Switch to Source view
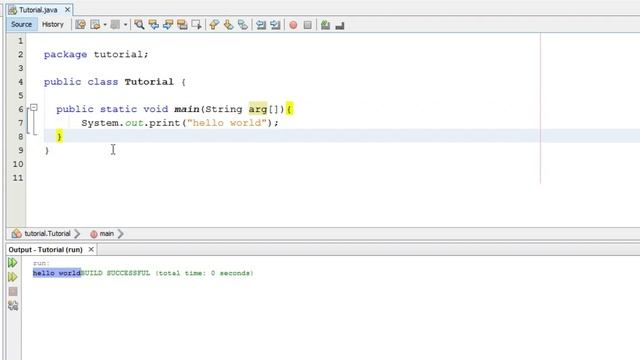 (21, 24)
